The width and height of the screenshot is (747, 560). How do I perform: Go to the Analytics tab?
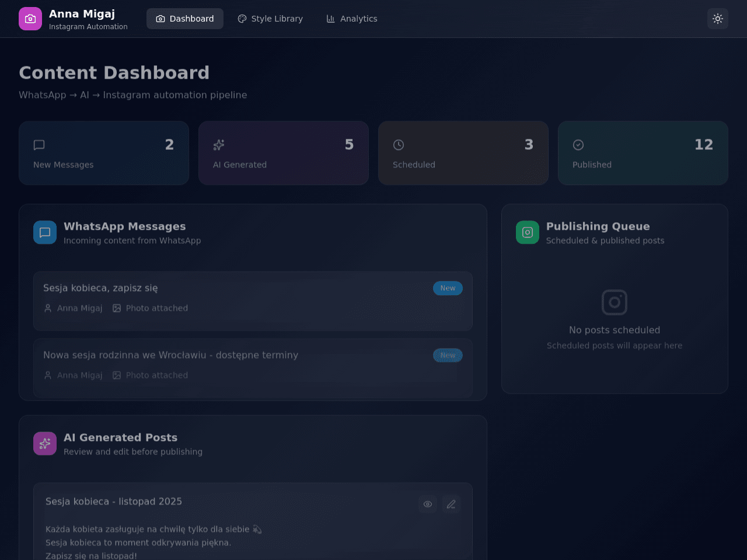(352, 19)
